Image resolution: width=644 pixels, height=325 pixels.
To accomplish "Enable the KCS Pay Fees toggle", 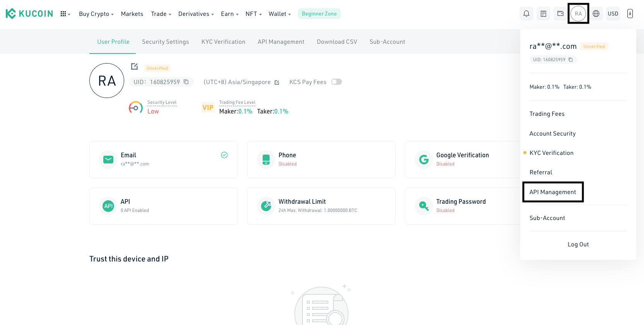I will coord(337,82).
